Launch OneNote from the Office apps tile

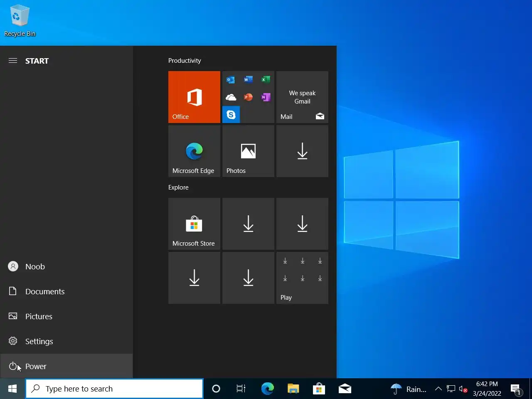[x=266, y=97]
